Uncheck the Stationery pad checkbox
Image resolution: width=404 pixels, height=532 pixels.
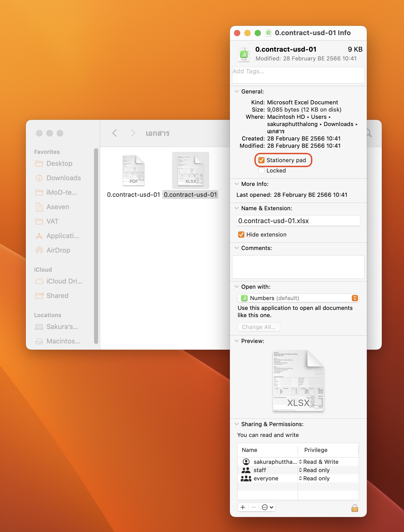(261, 160)
